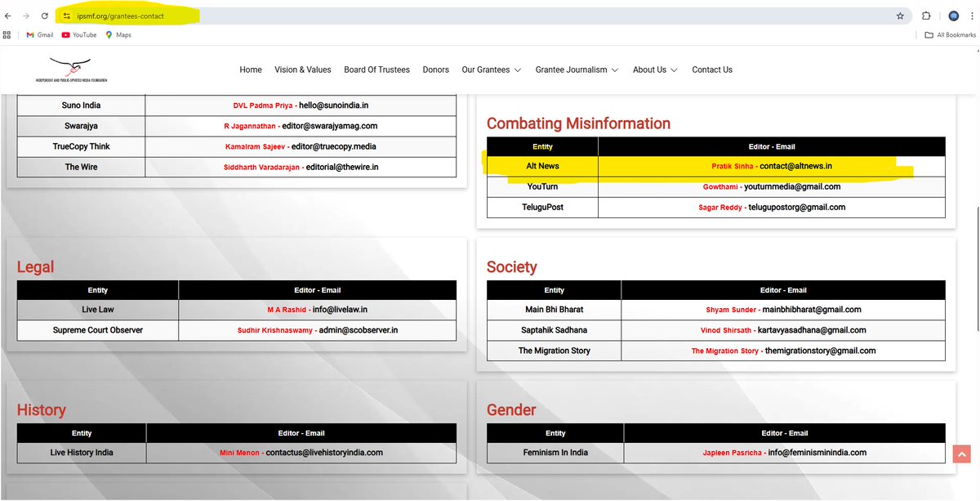Click editor name Pratik Sinha
Screen dimensions: 980x501
coord(733,166)
